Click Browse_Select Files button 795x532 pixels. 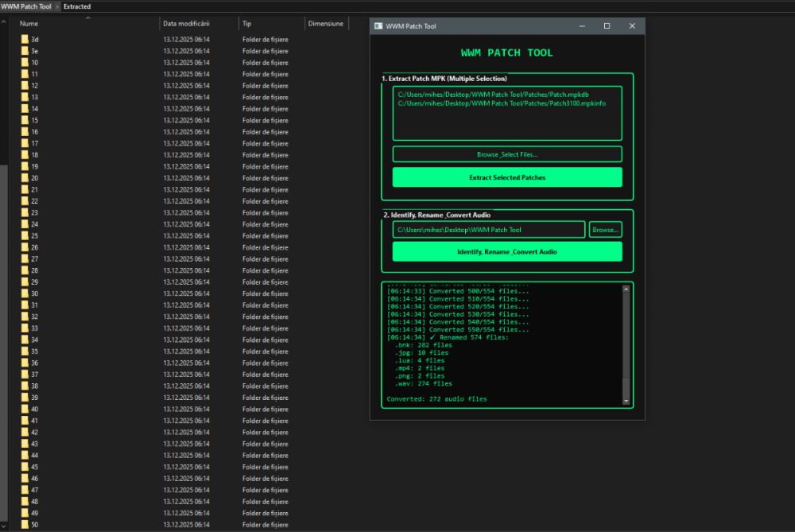506,154
